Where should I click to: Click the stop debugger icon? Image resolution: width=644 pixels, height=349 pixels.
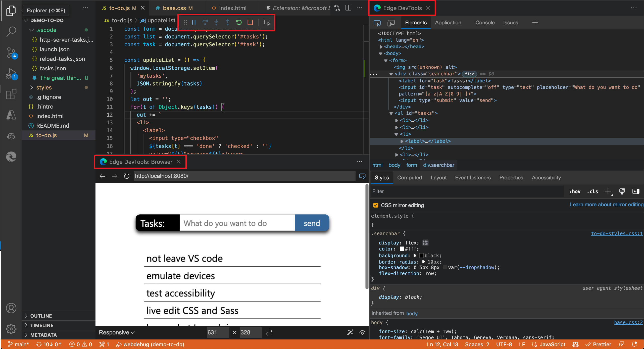pyautogui.click(x=251, y=22)
